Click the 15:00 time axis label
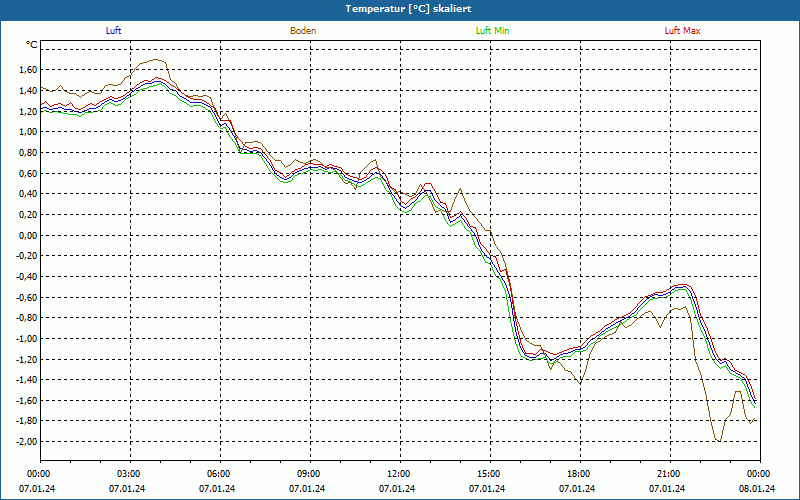The height and width of the screenshot is (500, 800). [490, 474]
